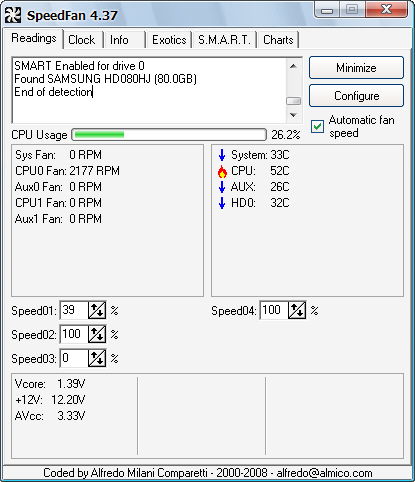This screenshot has width=415, height=482.
Task: Click the 26.2% CPU usage value
Action: pyautogui.click(x=286, y=135)
